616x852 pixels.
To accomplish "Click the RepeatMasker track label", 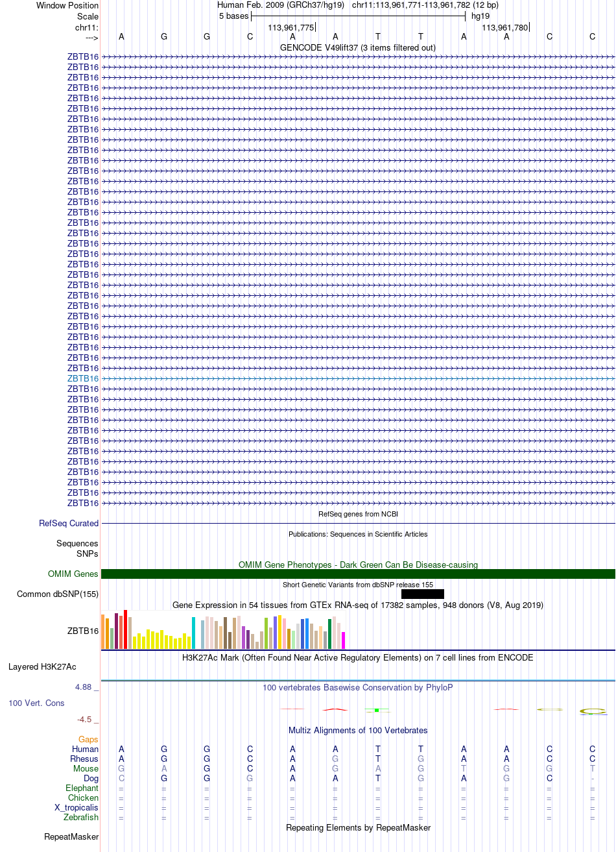I will [x=71, y=837].
